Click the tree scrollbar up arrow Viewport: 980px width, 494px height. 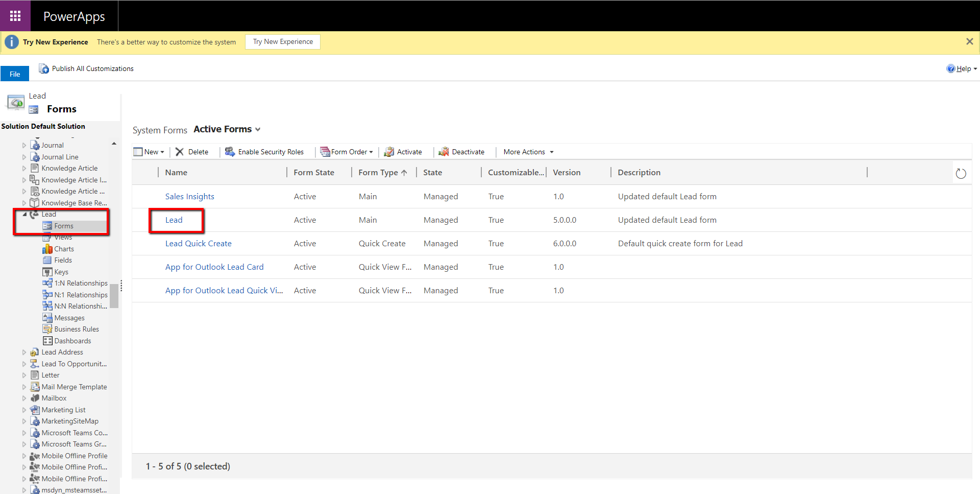click(114, 144)
